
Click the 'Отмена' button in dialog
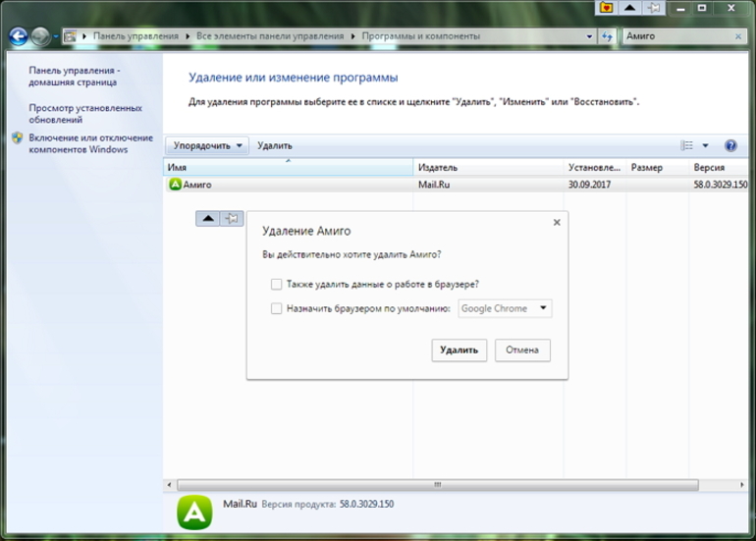(522, 351)
